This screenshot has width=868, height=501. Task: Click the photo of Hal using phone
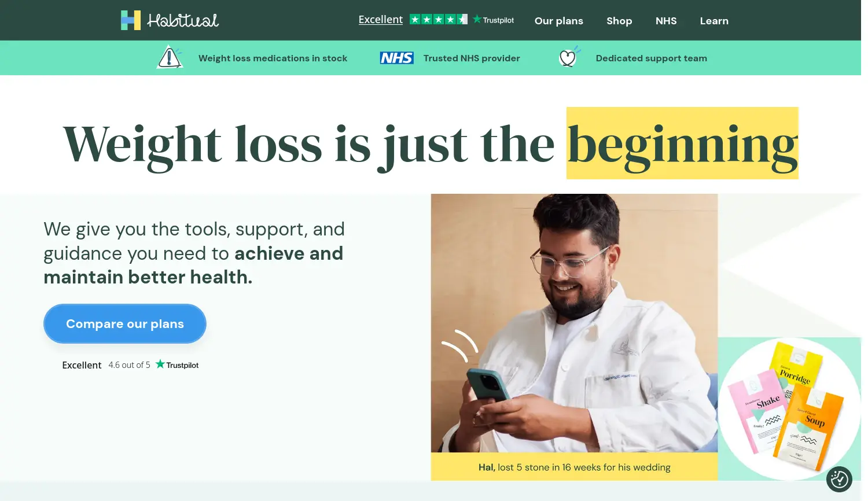pos(575,323)
